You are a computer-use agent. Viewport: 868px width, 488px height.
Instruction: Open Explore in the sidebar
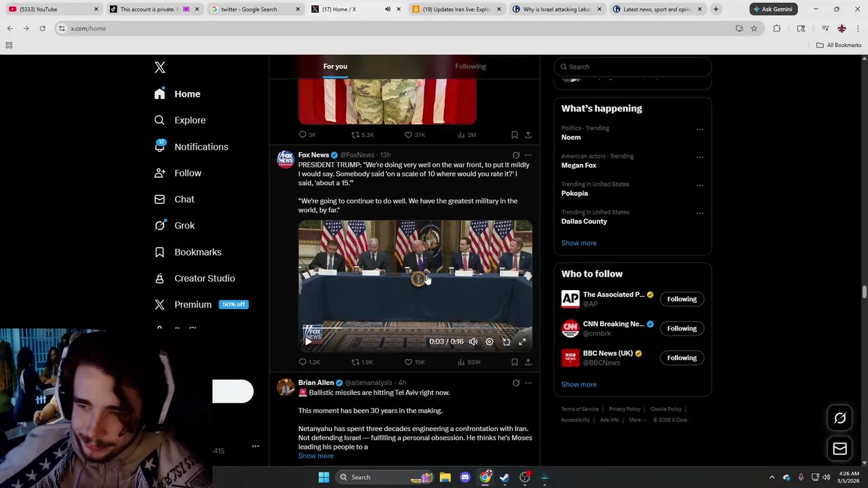(180, 120)
